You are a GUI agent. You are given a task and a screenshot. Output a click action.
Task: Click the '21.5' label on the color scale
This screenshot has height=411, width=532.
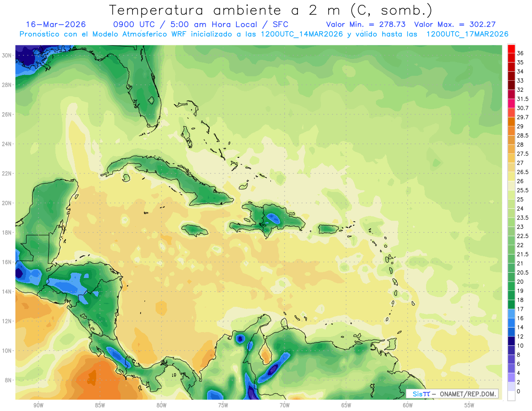[x=523, y=254]
